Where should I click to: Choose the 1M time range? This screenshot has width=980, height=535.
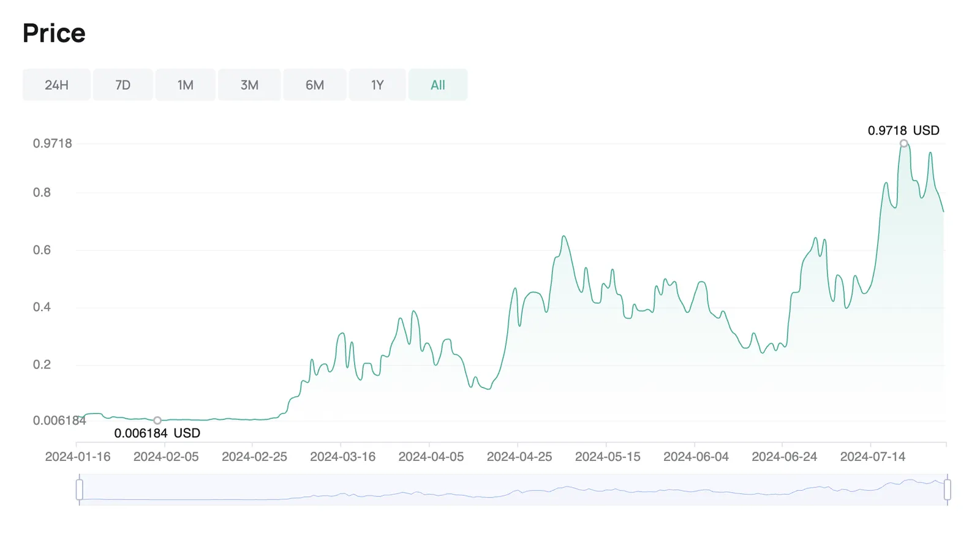pos(186,85)
